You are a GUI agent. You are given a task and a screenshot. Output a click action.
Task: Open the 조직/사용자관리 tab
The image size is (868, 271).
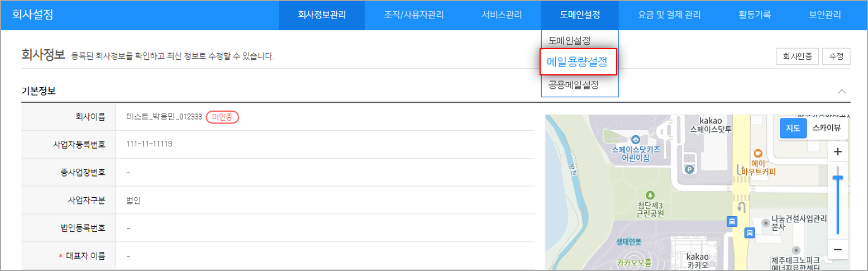click(x=414, y=15)
